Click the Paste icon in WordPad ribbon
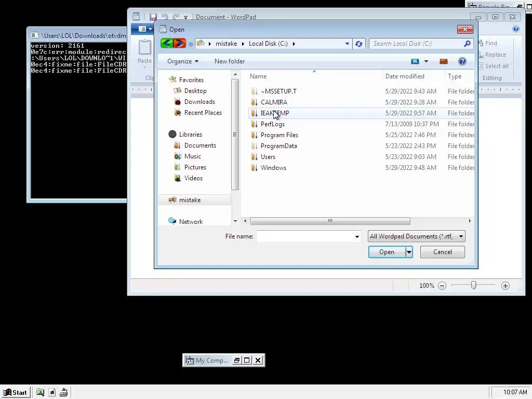The width and height of the screenshot is (532, 399). (x=144, y=47)
